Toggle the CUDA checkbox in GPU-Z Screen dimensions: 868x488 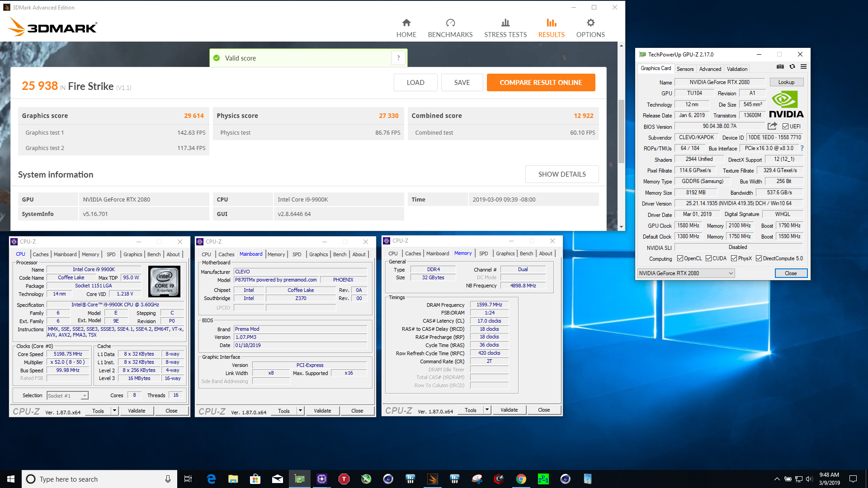(708, 258)
